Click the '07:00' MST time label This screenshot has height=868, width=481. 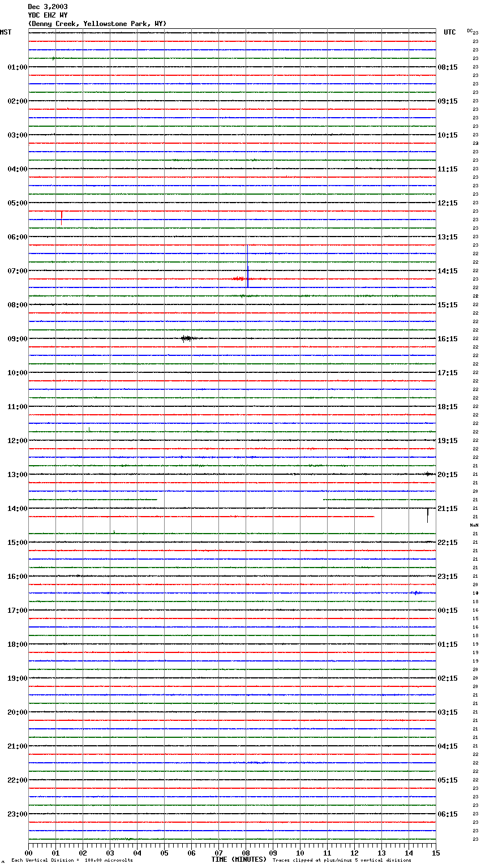18,271
